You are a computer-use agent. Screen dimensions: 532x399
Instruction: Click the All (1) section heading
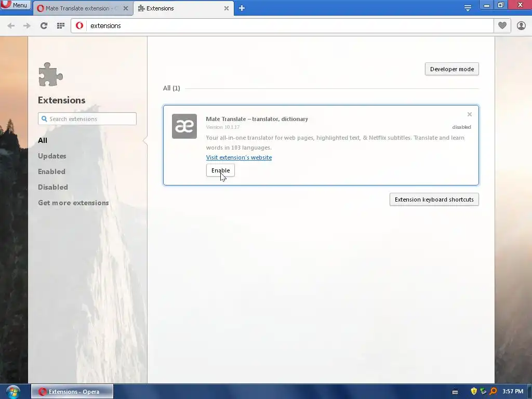171,88
